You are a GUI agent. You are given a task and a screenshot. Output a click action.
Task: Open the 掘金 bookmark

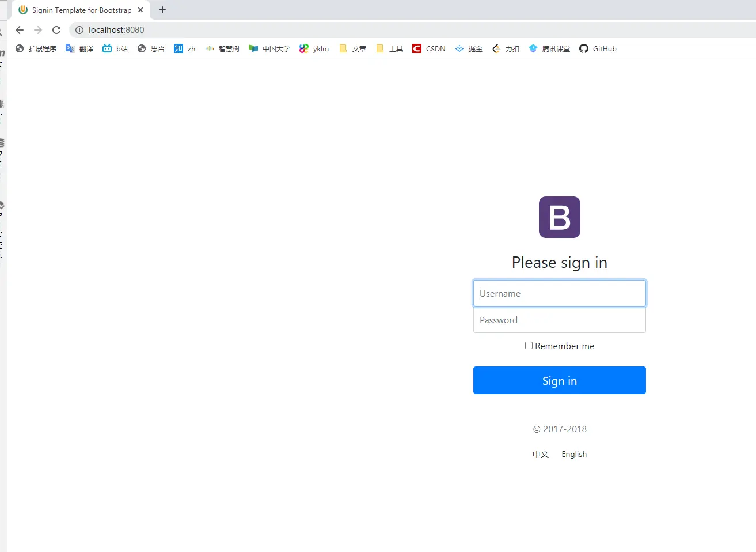point(469,48)
